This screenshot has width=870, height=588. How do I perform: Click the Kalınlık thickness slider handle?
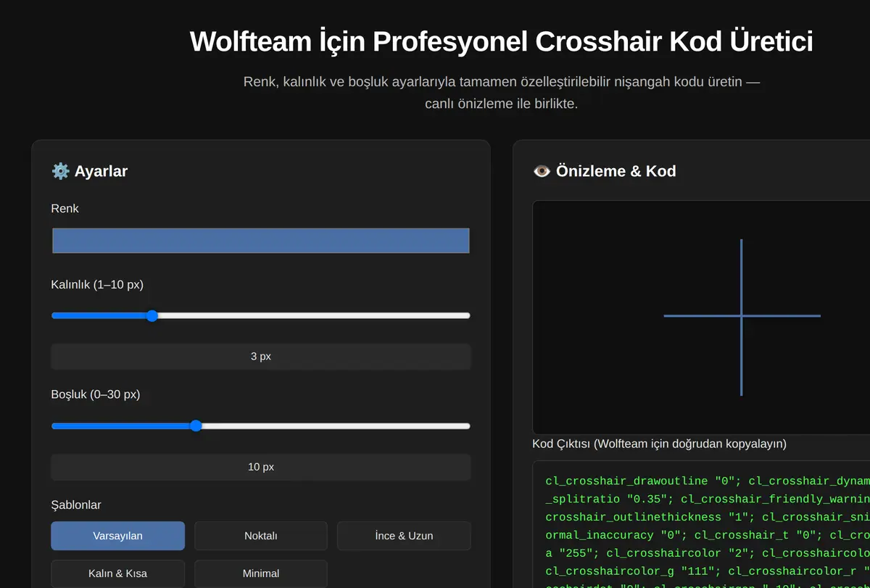152,315
